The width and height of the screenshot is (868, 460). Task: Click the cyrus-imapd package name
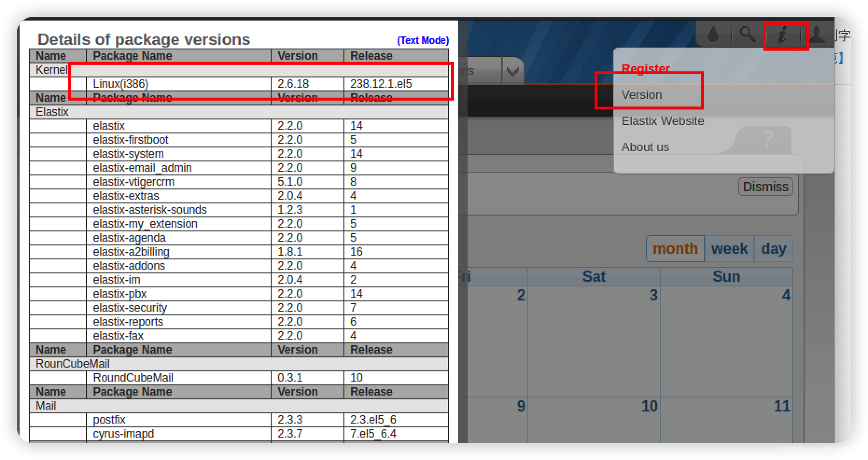(123, 434)
